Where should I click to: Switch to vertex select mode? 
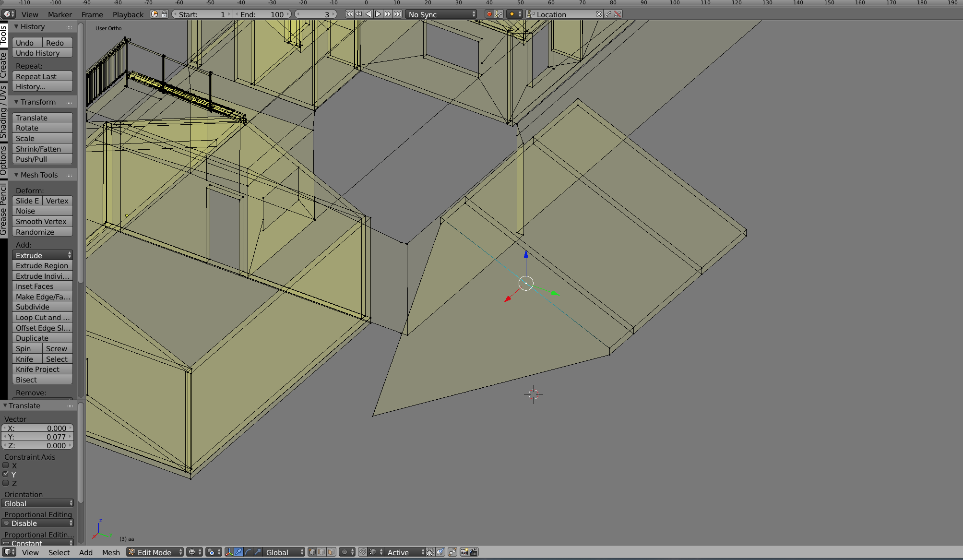[312, 552]
